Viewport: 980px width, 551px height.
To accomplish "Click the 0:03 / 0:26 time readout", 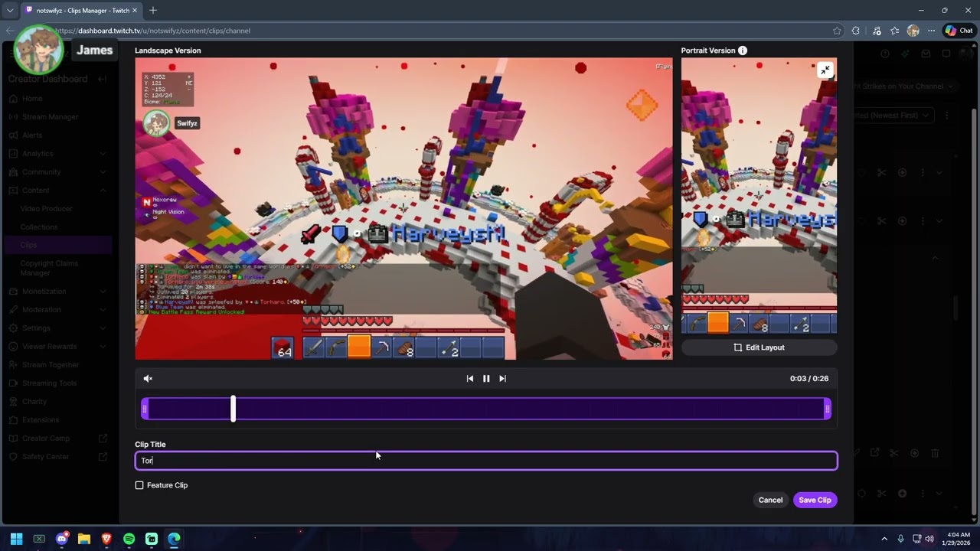I will 809,379.
